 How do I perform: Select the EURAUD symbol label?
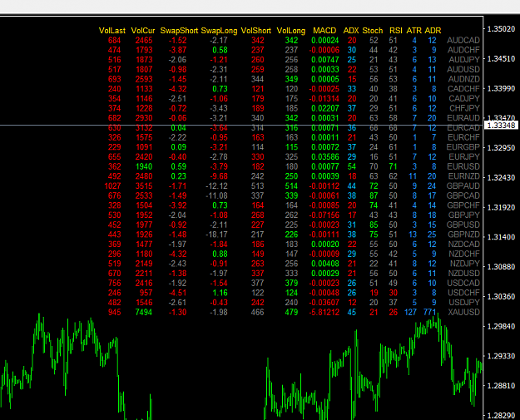(463, 118)
